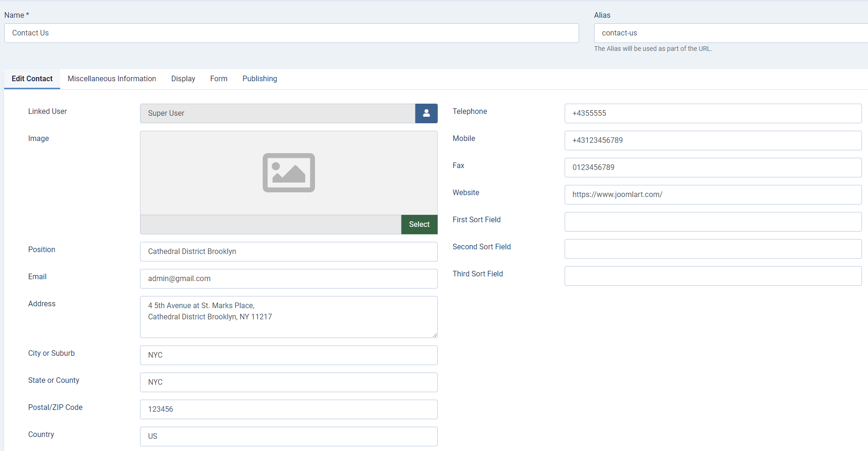Click inside the Address text area

point(288,317)
